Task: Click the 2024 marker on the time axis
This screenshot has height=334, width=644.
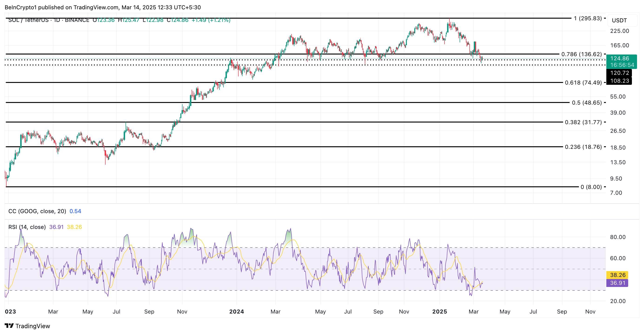Action: 236,311
